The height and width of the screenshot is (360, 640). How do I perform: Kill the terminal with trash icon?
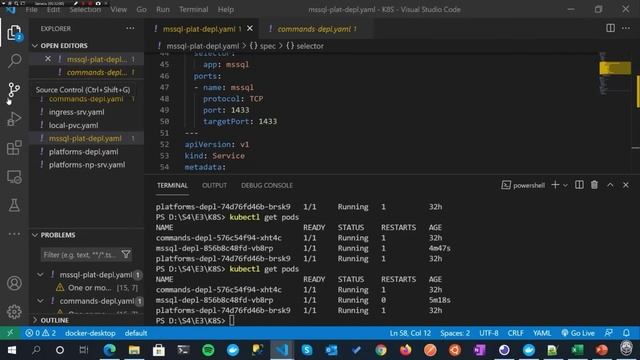point(594,185)
